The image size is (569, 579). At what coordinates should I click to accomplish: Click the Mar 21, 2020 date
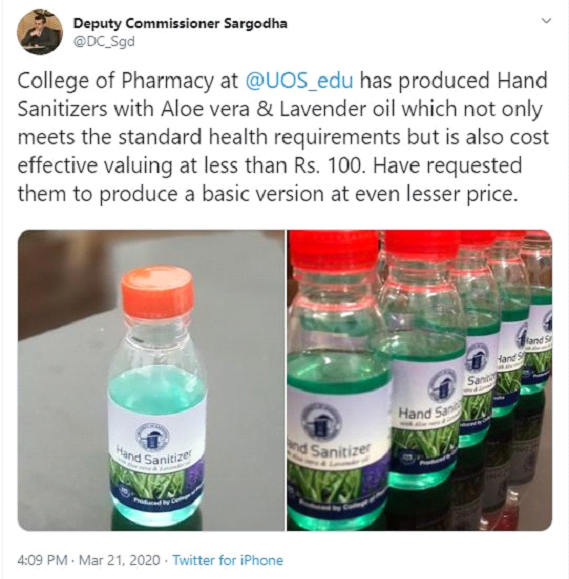click(x=120, y=560)
